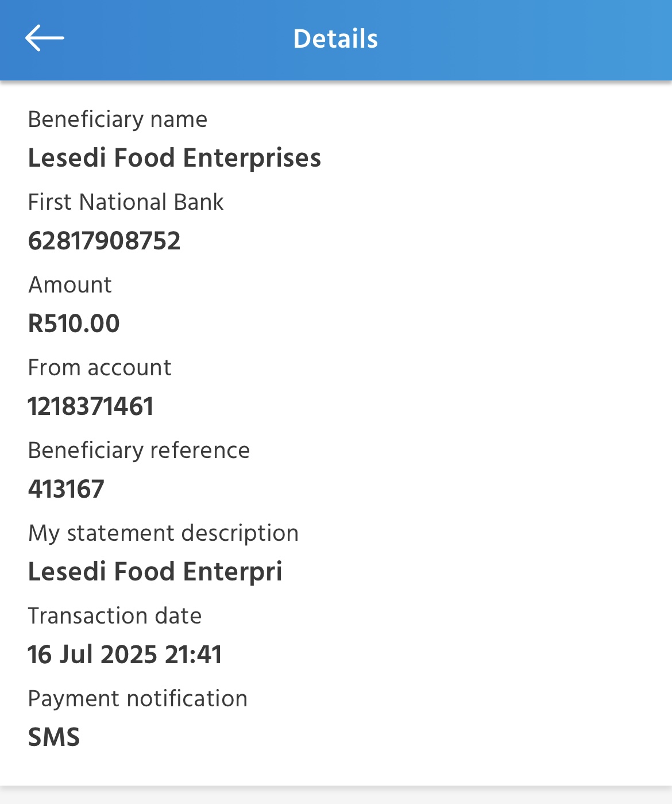Tap the back arrow icon
The image size is (672, 804).
[x=45, y=39]
